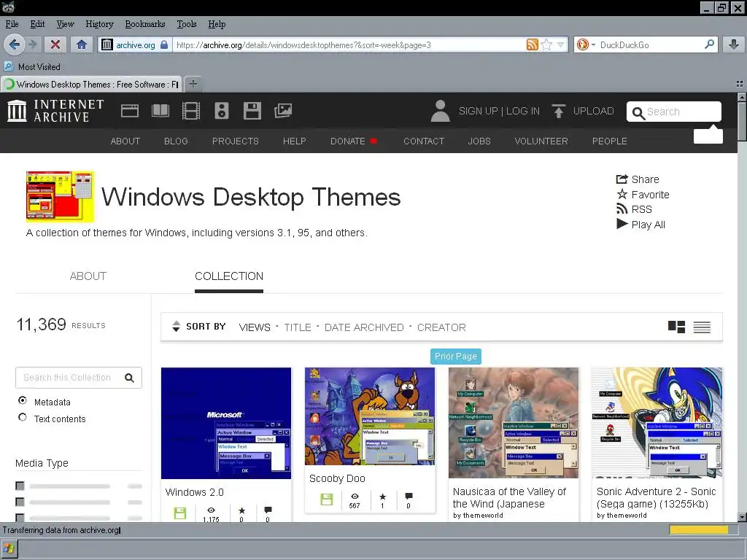This screenshot has width=747, height=560.
Task: Sort by VIEWS
Action: (255, 327)
